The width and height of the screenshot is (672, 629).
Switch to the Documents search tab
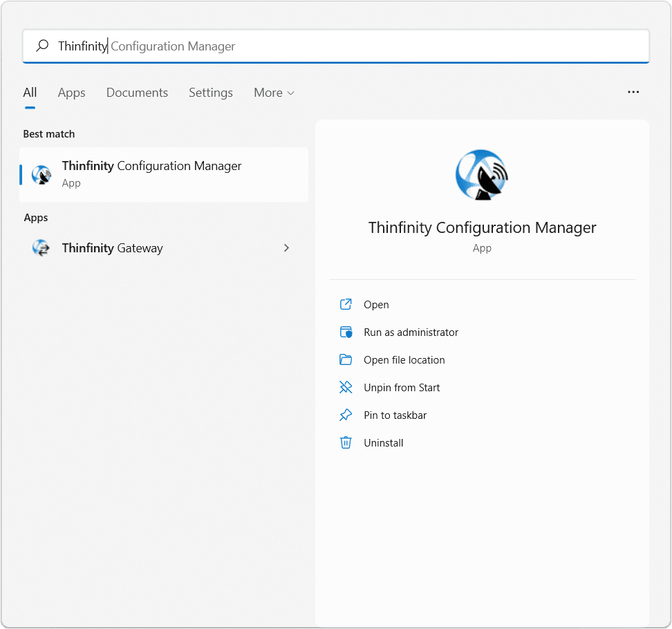click(137, 93)
